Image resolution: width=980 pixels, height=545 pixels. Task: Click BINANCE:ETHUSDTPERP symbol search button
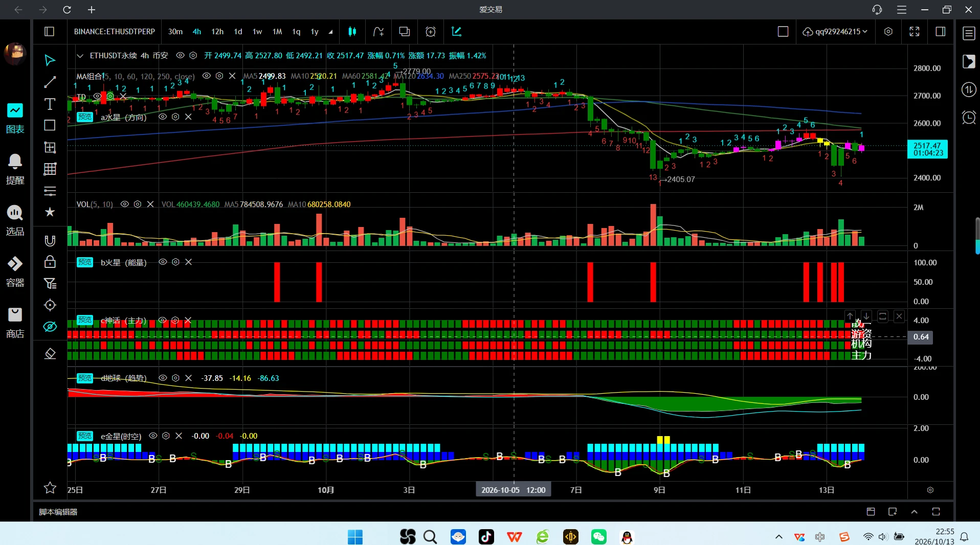[x=115, y=32]
